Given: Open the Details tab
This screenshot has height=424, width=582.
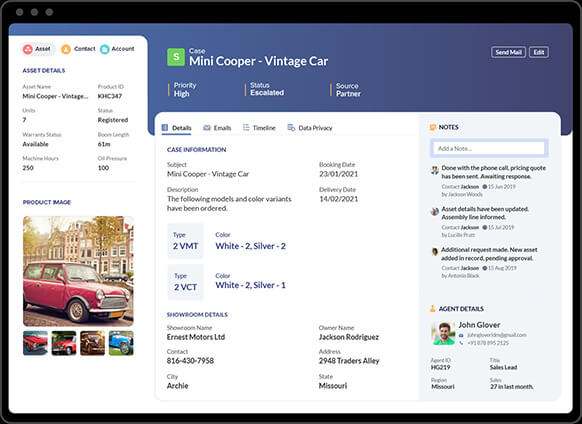Looking at the screenshot, I should 177,128.
